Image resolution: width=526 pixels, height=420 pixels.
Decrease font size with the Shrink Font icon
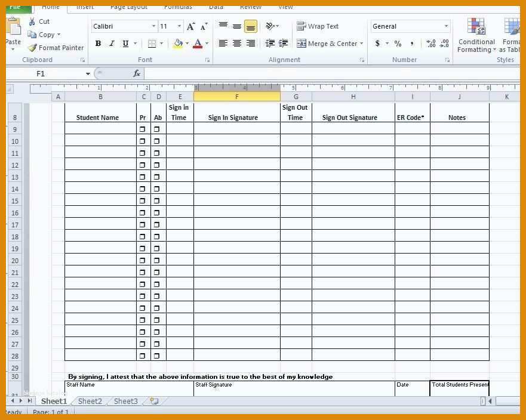point(204,26)
